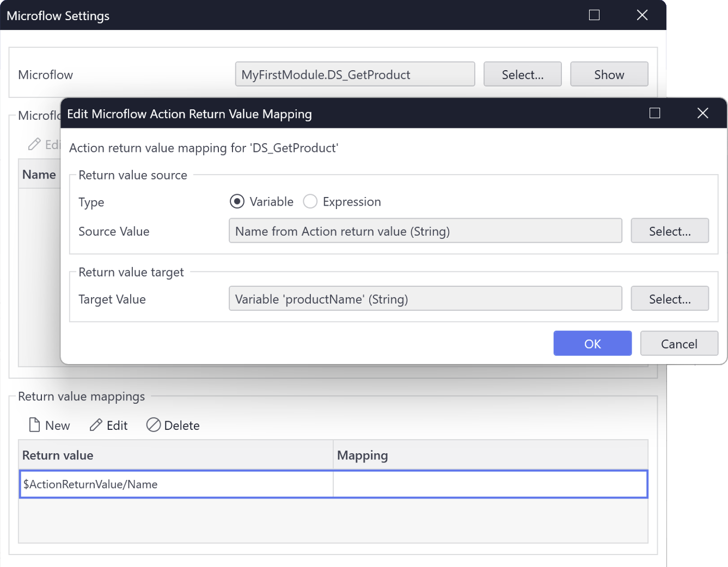Click the MyFirstModule.DS_GetProduct field
728x567 pixels.
click(x=354, y=74)
